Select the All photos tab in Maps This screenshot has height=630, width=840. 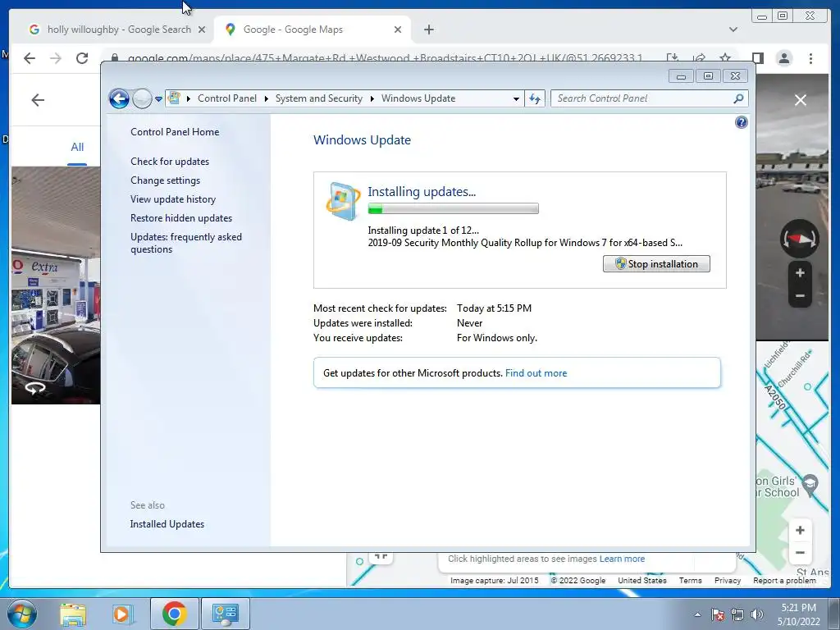[x=77, y=148]
